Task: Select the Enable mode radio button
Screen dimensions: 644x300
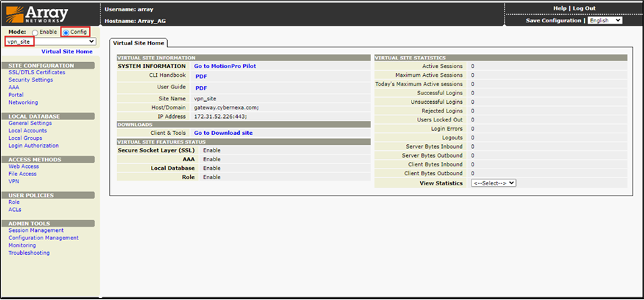Action: 34,32
